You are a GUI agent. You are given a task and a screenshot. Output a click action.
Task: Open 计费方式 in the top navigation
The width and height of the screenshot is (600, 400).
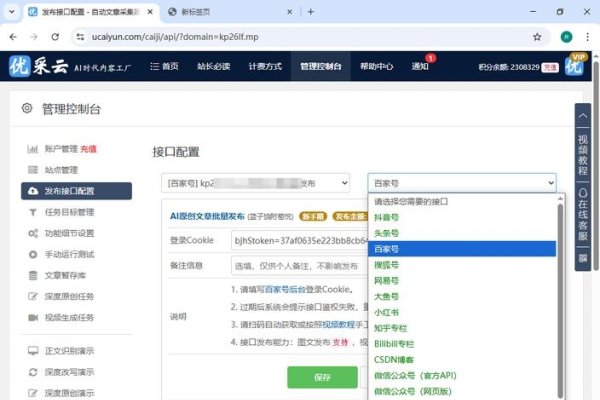click(265, 66)
